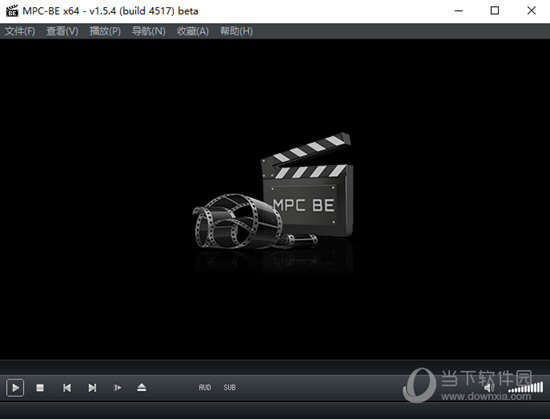Image resolution: width=550 pixels, height=419 pixels.
Task: Open the 帮助(H) menu
Action: (236, 31)
